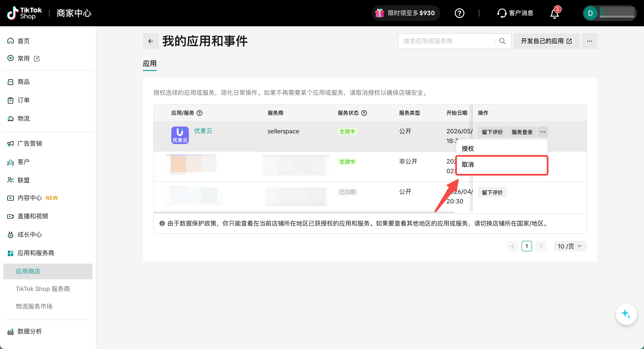Choose 取消 from the dropdown menu
The height and width of the screenshot is (349, 644).
click(x=502, y=165)
